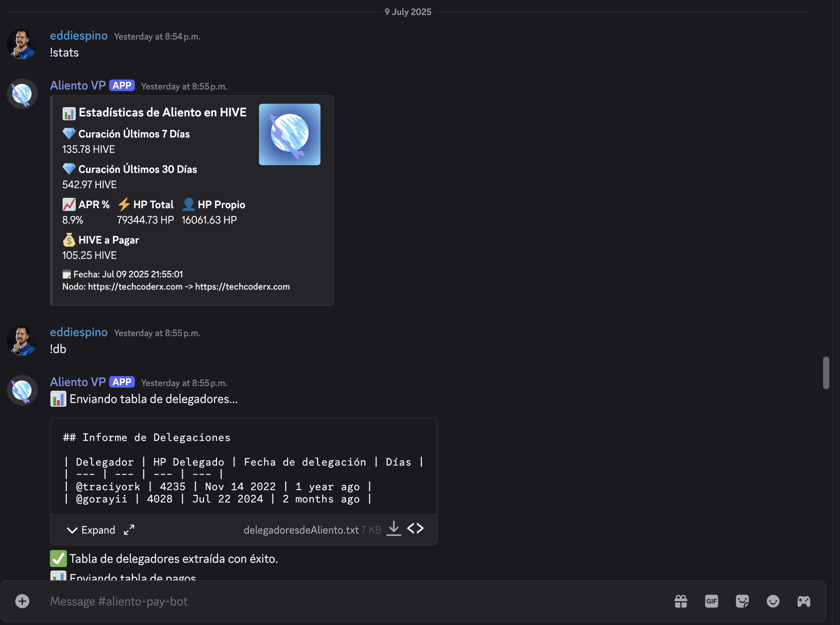Click APP badge next to second Aliento VP
Image resolution: width=840 pixels, height=625 pixels.
[x=122, y=382]
